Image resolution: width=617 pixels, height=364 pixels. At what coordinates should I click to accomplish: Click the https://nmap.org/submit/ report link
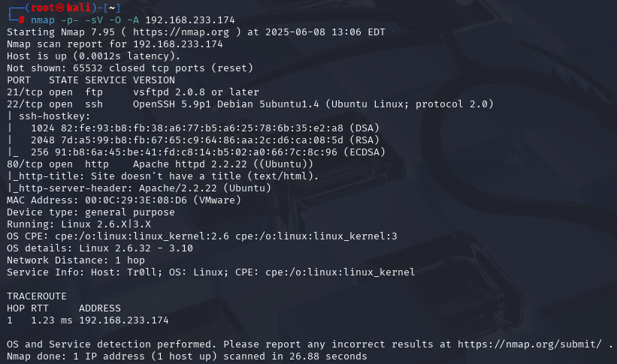pyautogui.click(x=530, y=344)
